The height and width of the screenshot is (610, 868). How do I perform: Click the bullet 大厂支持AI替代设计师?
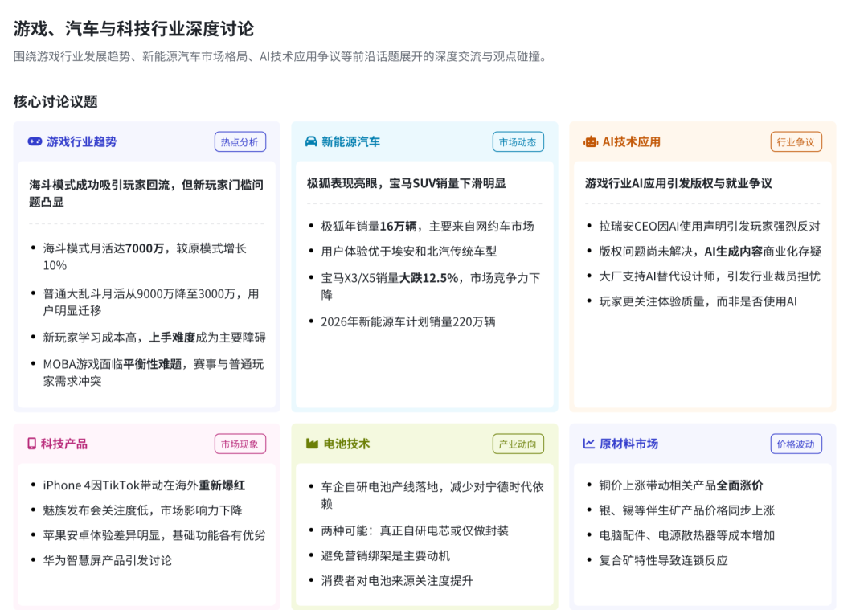(709, 276)
